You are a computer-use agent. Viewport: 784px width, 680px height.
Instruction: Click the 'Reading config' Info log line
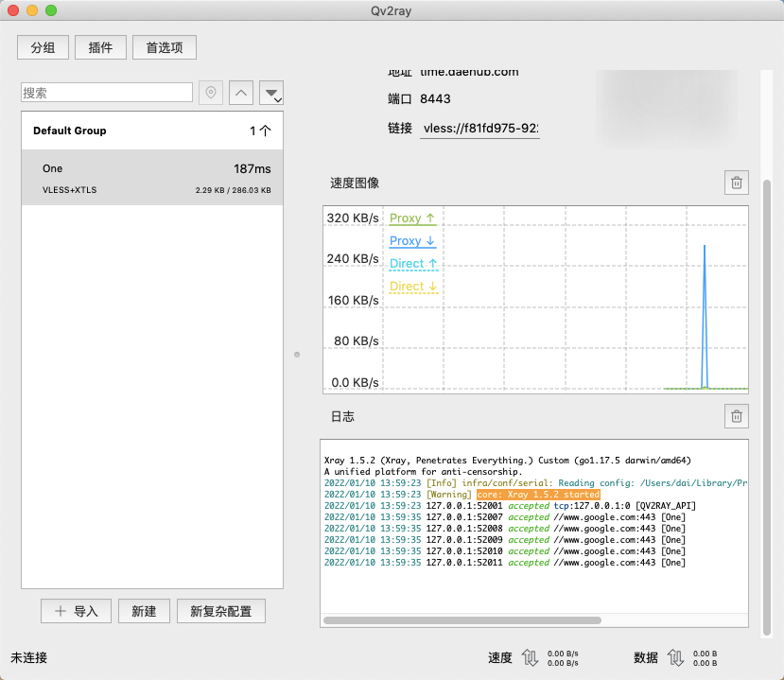click(536, 483)
